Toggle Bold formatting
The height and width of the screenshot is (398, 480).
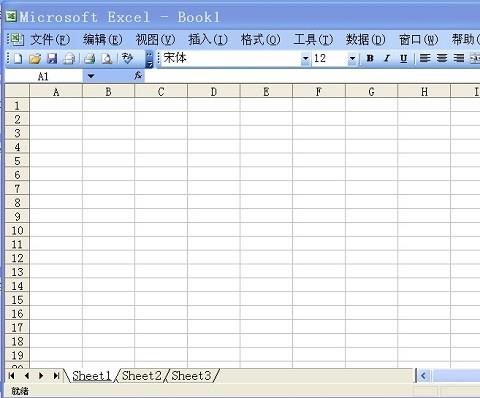370,58
